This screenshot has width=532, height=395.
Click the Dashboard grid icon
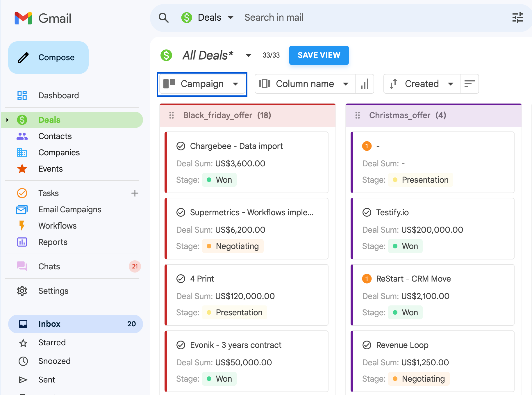tap(22, 95)
